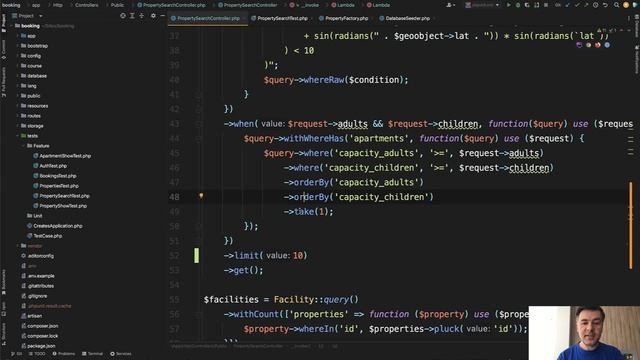Viewport: 640px width, 360px height.
Task: Click the user avatar icon in top toolbar
Action: [x=626, y=5]
